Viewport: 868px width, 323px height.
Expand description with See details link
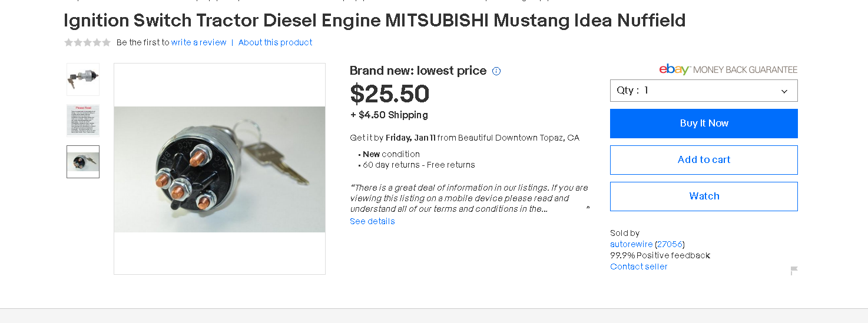(x=372, y=221)
